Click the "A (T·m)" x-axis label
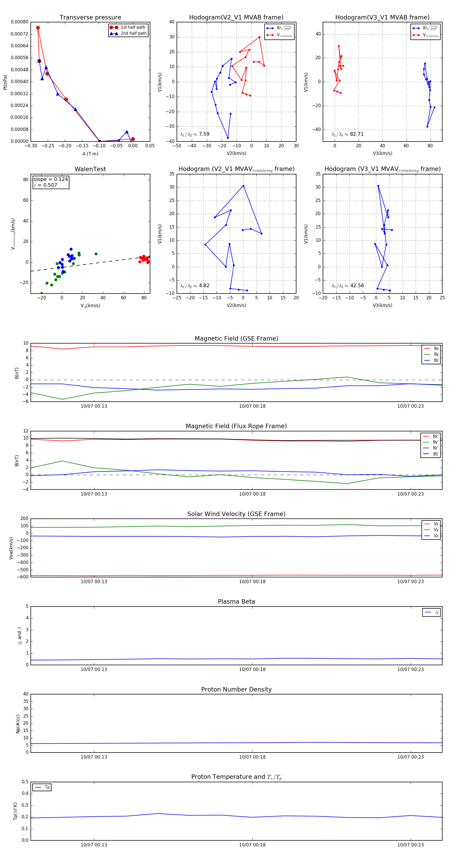This screenshot has height=868, width=473. pyautogui.click(x=90, y=154)
